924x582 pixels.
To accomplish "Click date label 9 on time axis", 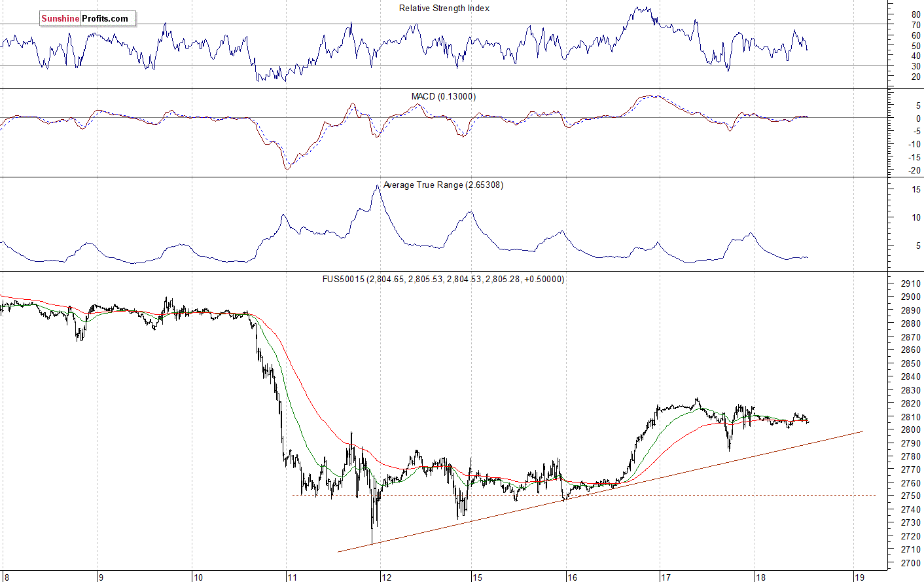I will pyautogui.click(x=101, y=577).
